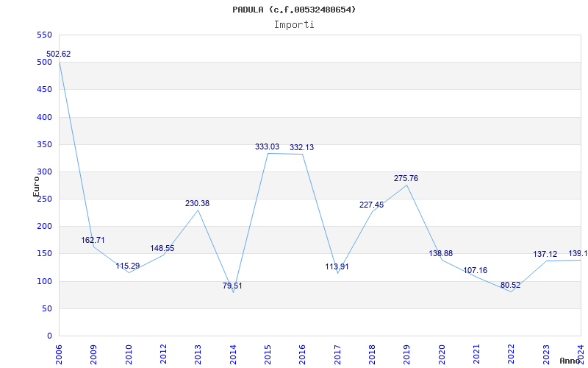Select the Importi subtitle
Viewport: 588px width, 368px height.
294,25
